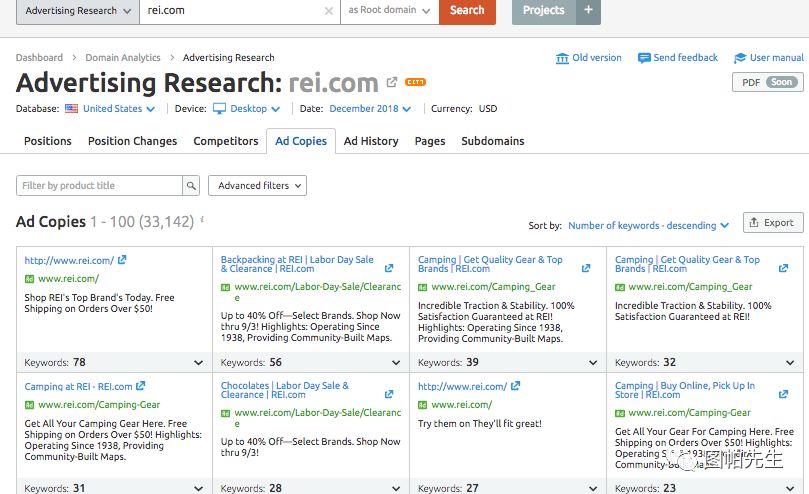Image resolution: width=809 pixels, height=494 pixels.
Task: Expand Keywords 27 chevron
Action: [x=593, y=488]
